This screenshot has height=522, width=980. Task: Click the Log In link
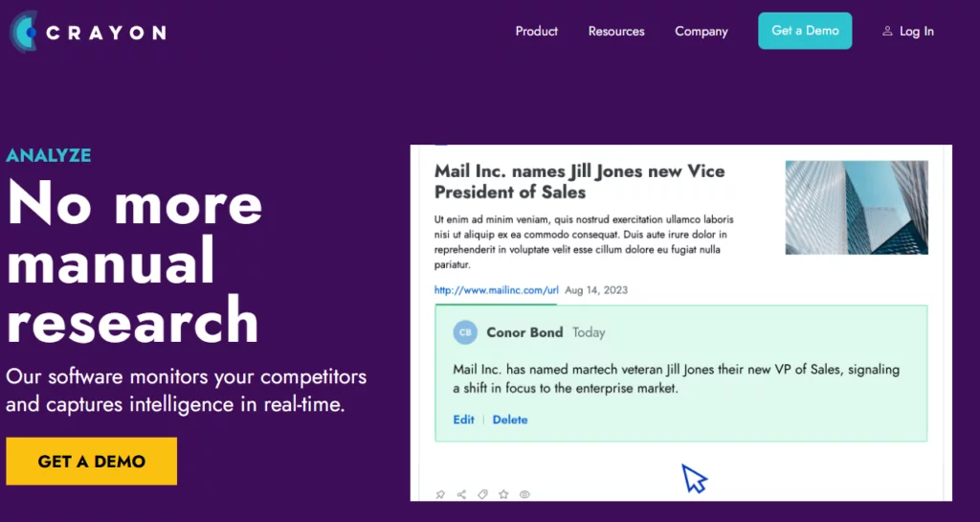[916, 32]
